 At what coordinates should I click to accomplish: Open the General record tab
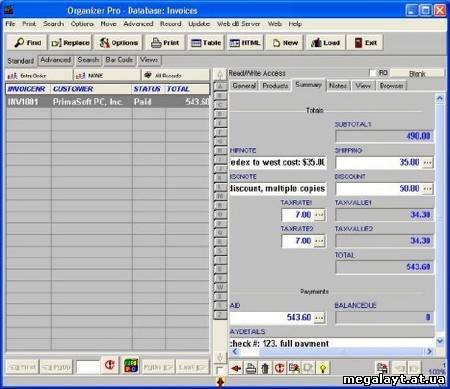[244, 86]
